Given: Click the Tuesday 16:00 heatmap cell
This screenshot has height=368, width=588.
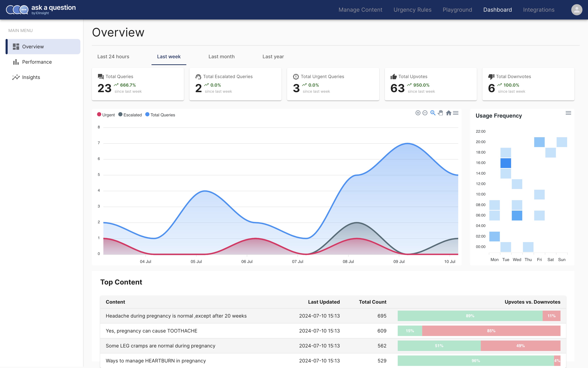Looking at the screenshot, I should click(506, 163).
